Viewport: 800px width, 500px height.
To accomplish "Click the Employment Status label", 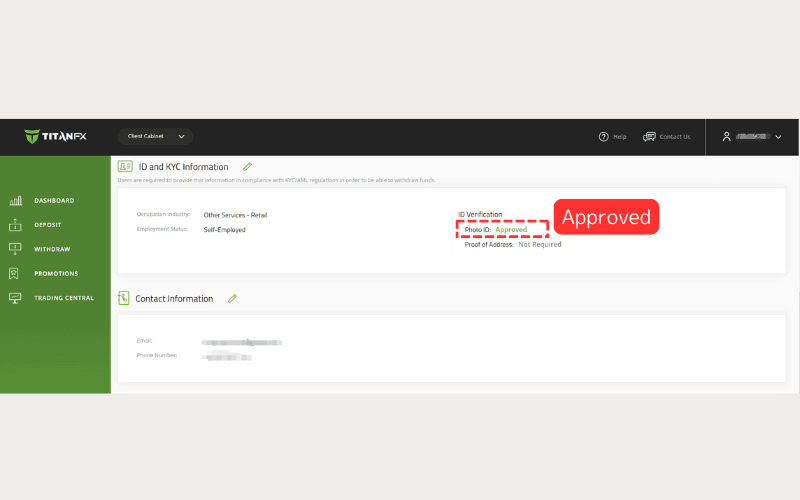I will point(162,229).
